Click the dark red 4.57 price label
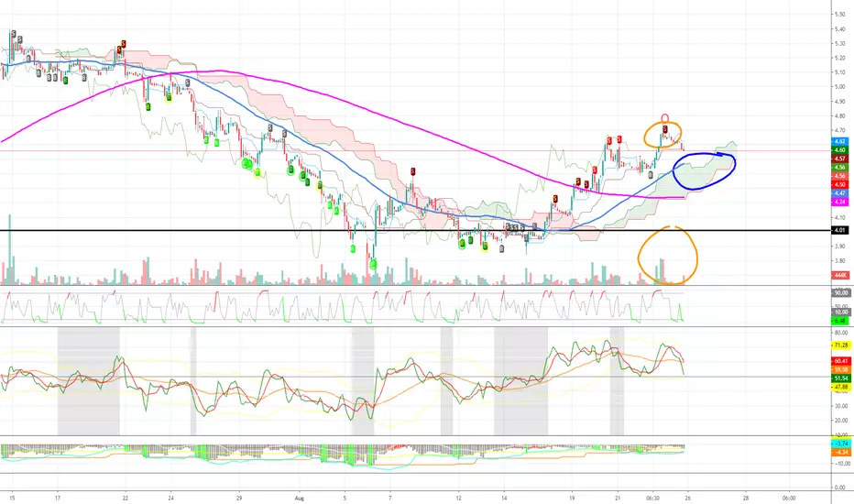Viewport: 854px width, 504px height. (839, 159)
